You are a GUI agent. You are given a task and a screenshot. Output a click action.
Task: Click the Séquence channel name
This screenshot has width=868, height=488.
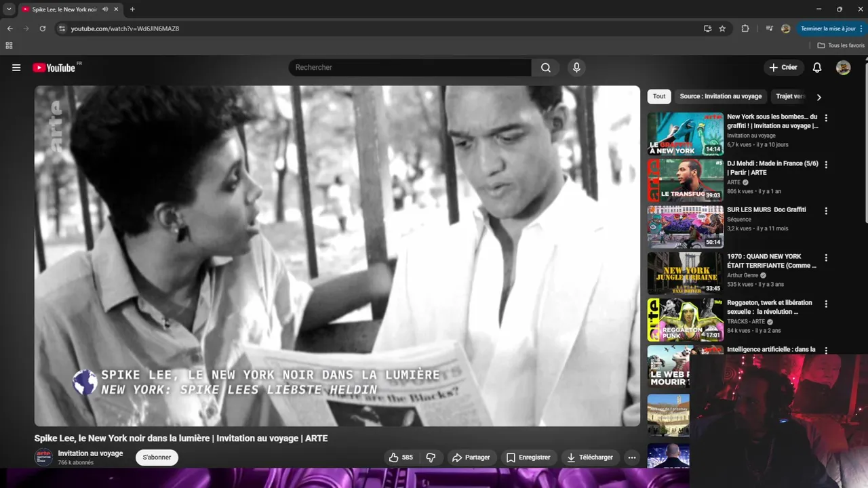(x=739, y=220)
